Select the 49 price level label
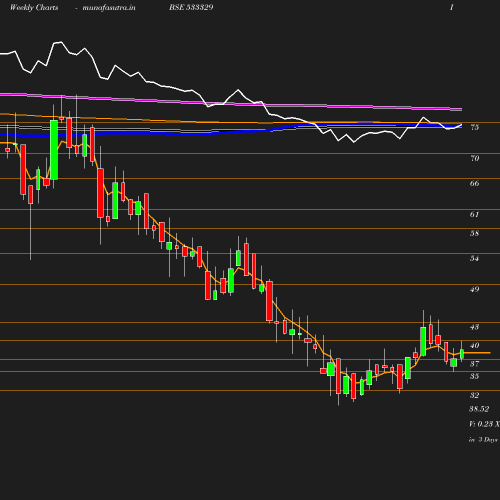 (x=475, y=289)
